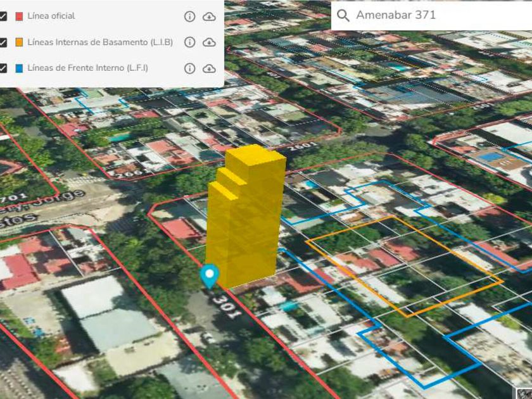View info about Líneas de Frente Interno
532x399 pixels.
coord(189,68)
